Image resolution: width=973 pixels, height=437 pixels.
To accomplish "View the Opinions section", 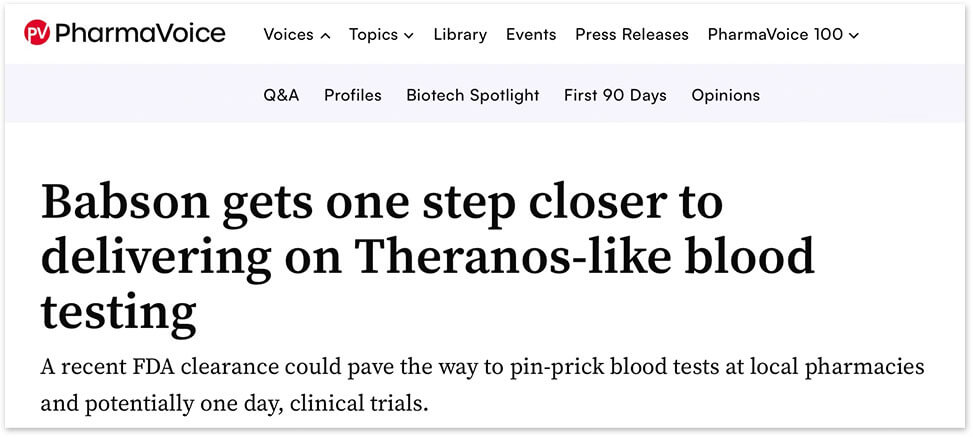I will (726, 95).
